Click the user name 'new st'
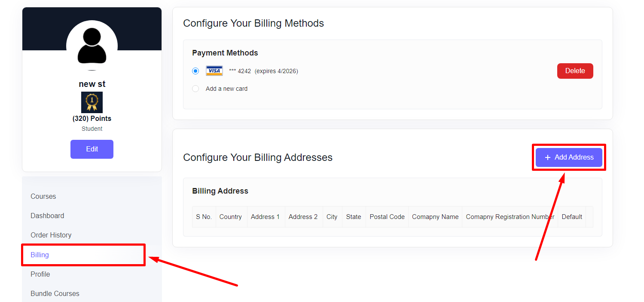 coord(92,84)
